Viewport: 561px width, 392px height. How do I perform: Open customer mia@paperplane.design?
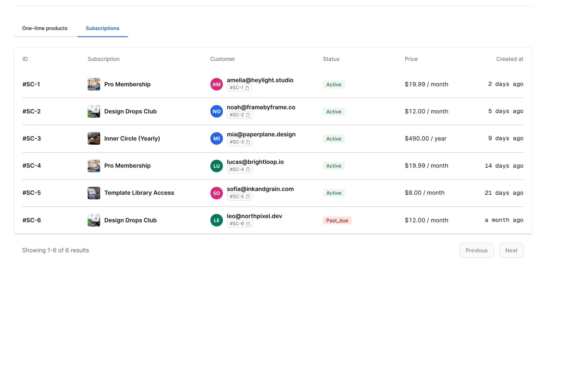[x=261, y=134]
